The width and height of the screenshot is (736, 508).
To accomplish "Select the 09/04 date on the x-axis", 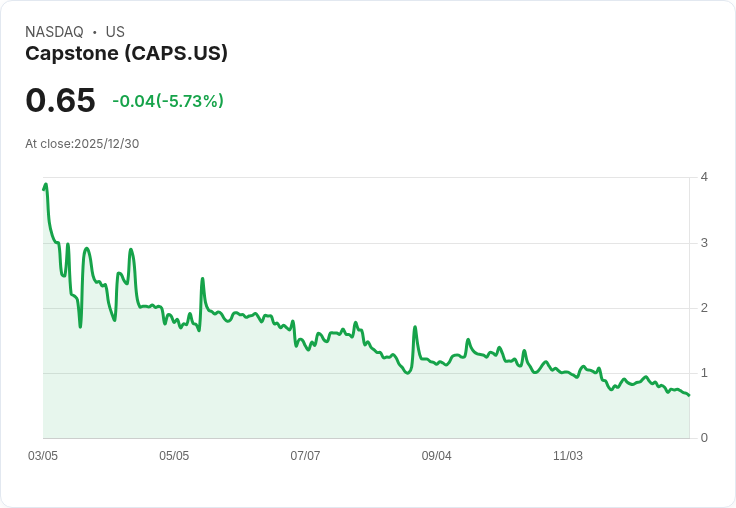I will tap(436, 456).
